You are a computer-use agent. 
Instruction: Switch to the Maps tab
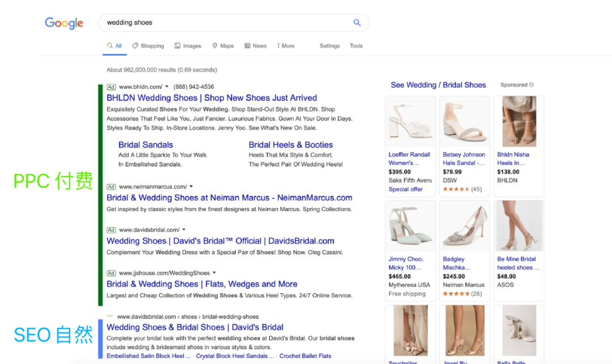[x=223, y=46]
